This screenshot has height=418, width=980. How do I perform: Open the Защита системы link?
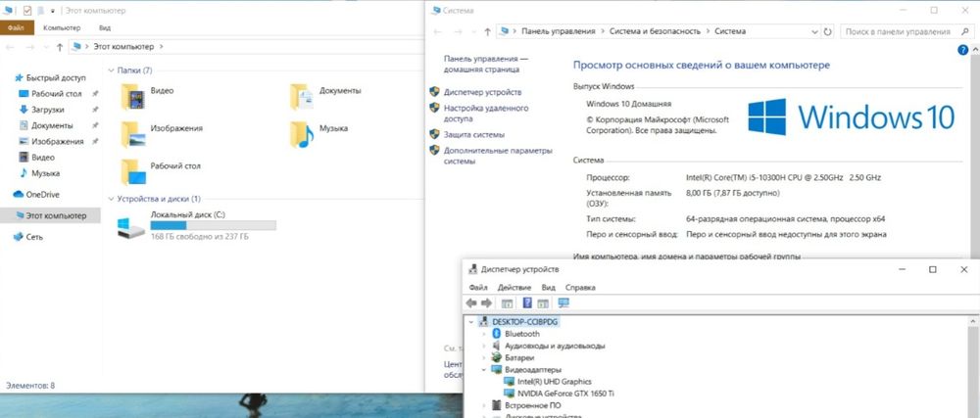point(473,134)
